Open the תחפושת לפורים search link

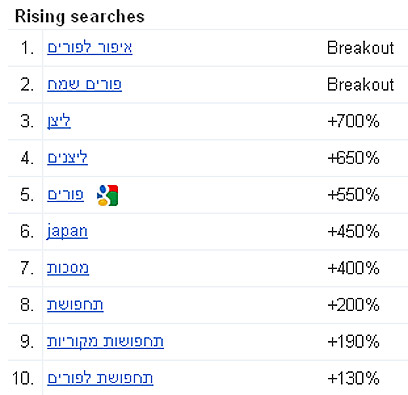coord(100,378)
